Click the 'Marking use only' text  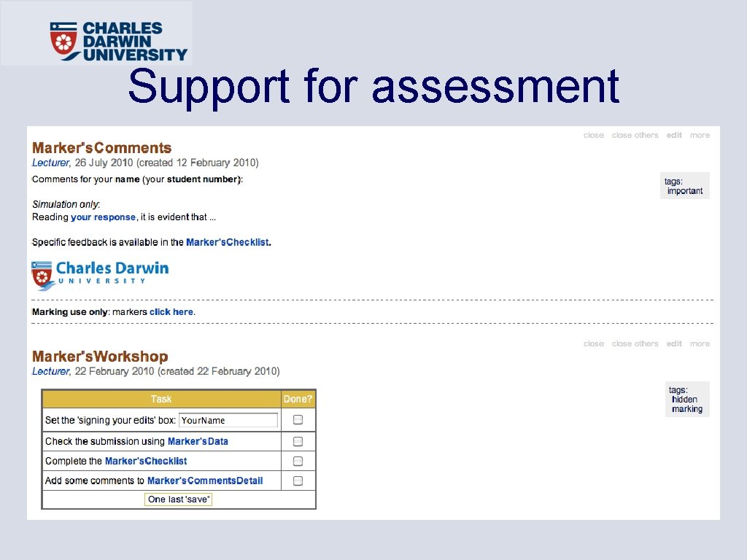pos(71,312)
